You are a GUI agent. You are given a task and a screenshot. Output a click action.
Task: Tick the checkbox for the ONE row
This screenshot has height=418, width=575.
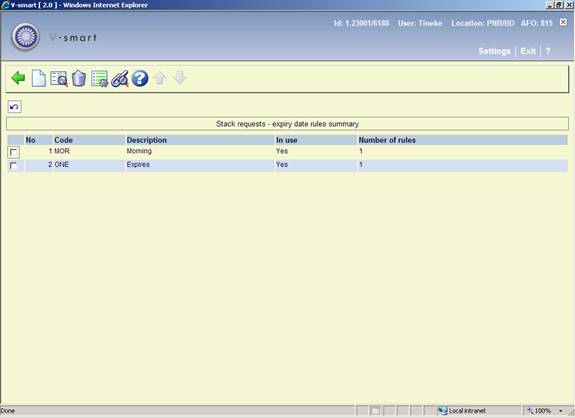[x=14, y=165]
